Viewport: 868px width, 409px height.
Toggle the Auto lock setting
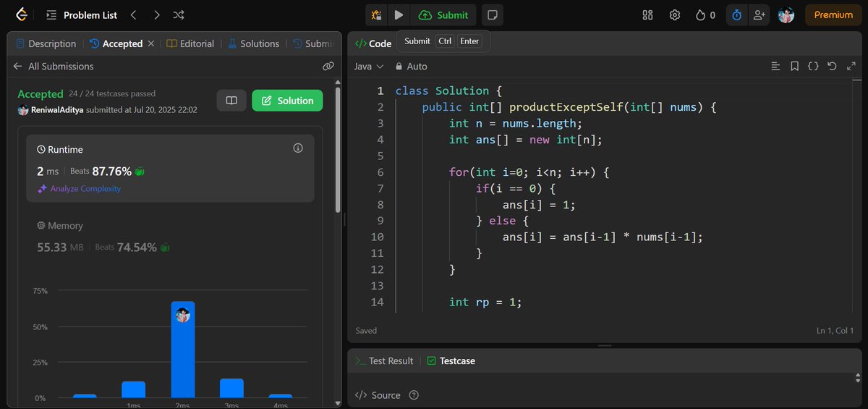(x=411, y=66)
